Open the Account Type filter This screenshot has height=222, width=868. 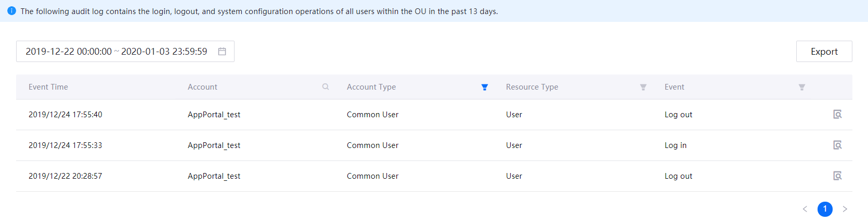[484, 88]
